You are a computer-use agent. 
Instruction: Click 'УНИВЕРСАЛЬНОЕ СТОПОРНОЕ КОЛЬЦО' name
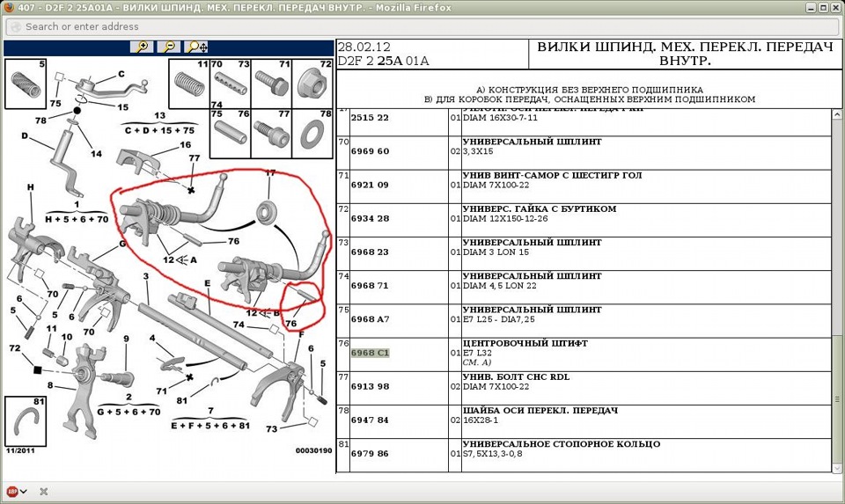point(562,444)
